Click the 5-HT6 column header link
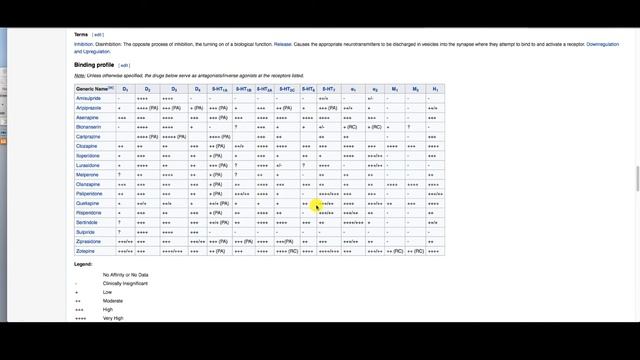This screenshot has width=640, height=360. click(x=309, y=89)
